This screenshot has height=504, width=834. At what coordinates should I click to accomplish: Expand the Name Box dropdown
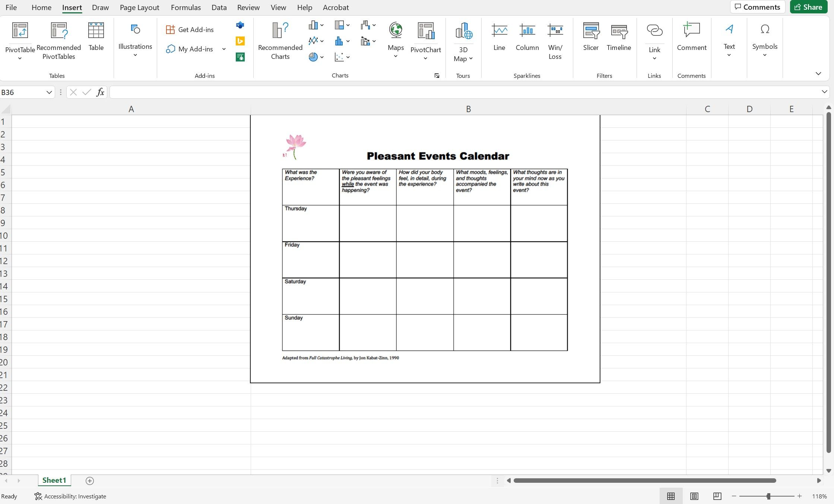pyautogui.click(x=49, y=92)
